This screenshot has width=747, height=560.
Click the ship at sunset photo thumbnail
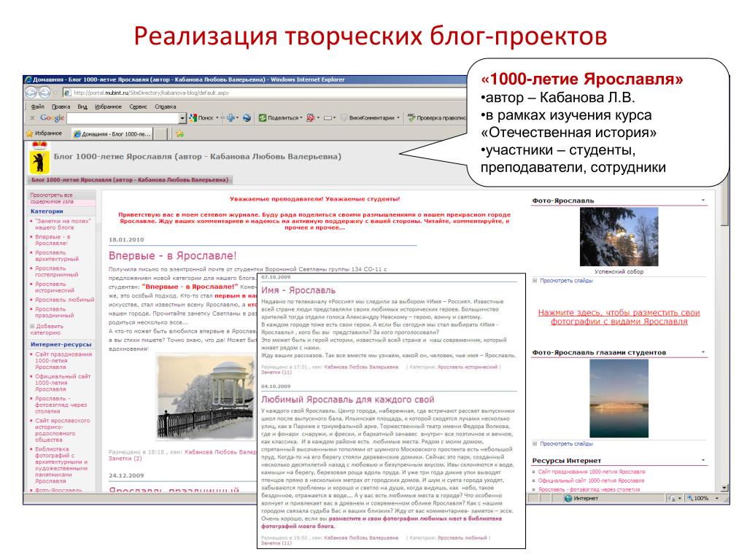point(619,398)
